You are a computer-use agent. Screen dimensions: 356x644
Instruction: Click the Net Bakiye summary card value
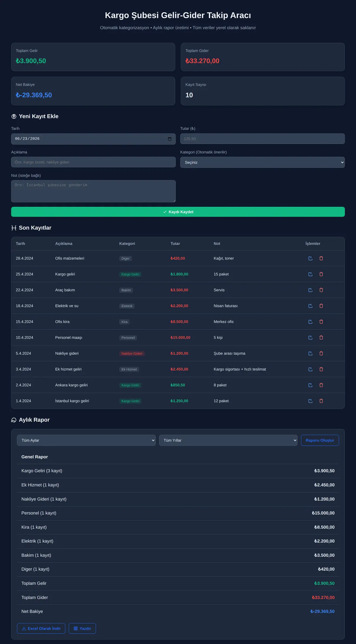tap(34, 95)
